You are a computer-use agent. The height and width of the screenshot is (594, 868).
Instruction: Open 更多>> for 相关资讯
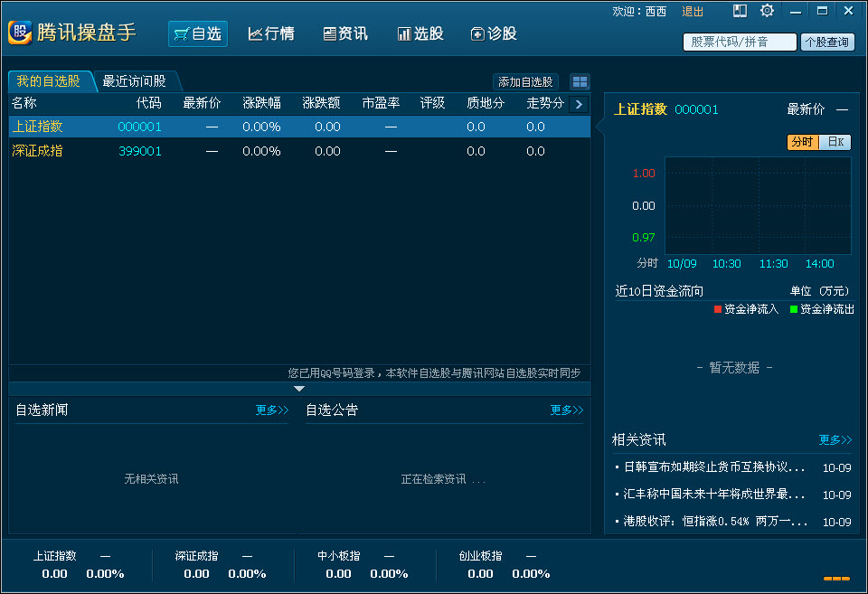pyautogui.click(x=835, y=440)
